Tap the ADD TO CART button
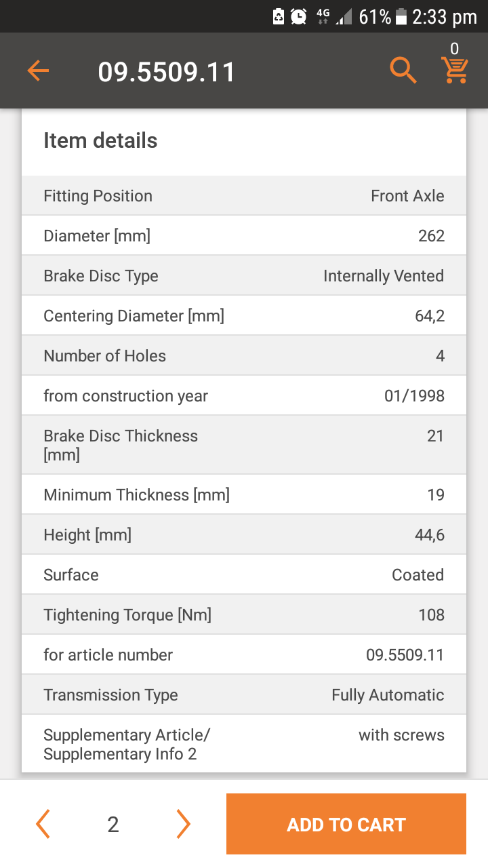This screenshot has height=868, width=488. point(346,824)
